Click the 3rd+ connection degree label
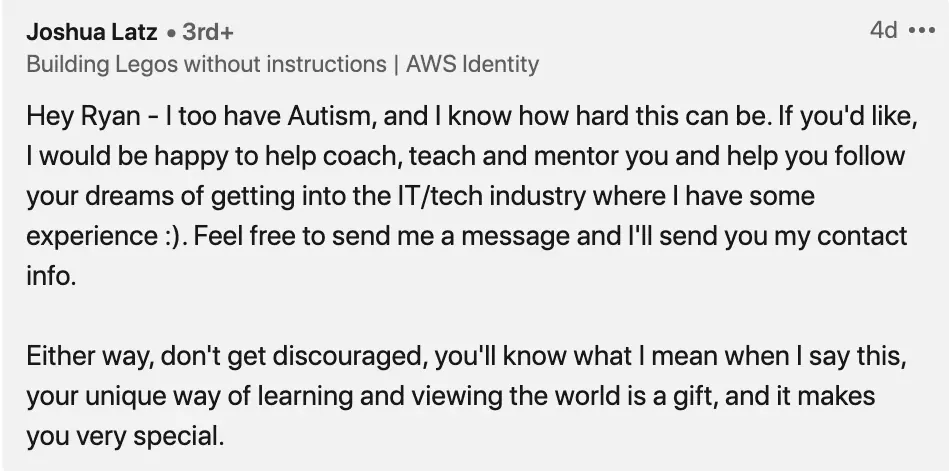The height and width of the screenshot is (471, 949). pyautogui.click(x=208, y=32)
